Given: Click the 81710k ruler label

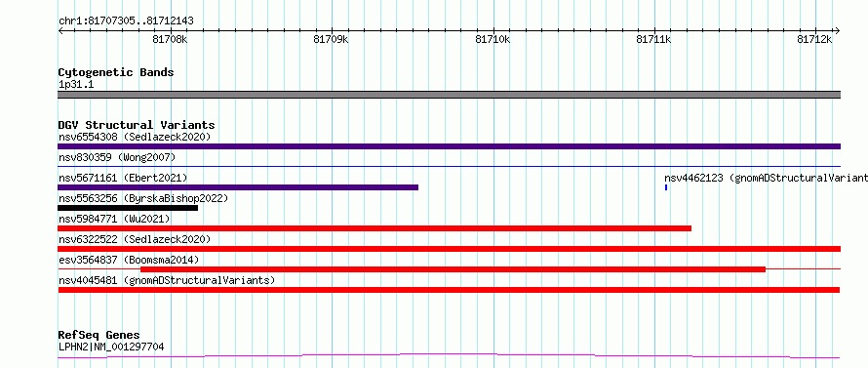Looking at the screenshot, I should pos(493,39).
